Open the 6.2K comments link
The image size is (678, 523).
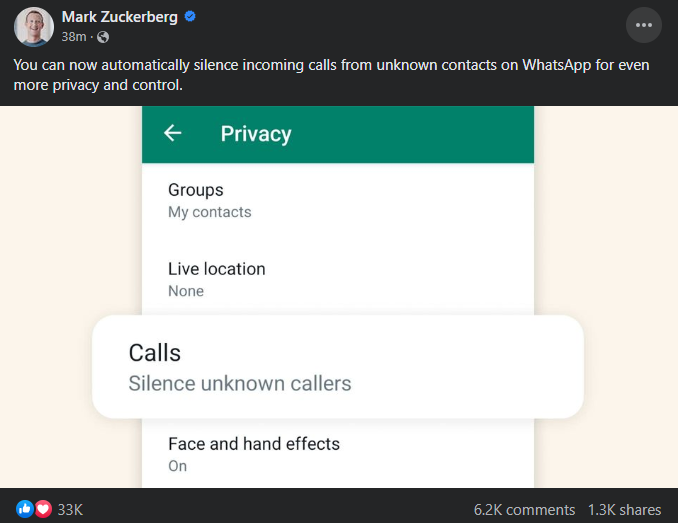[x=525, y=509]
